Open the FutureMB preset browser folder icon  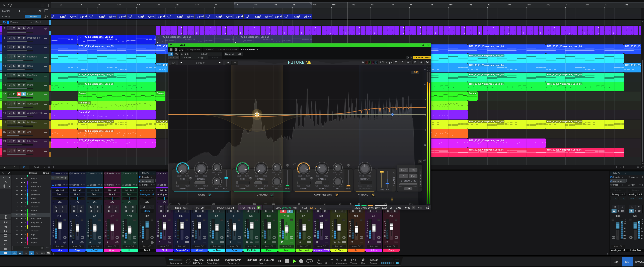click(x=173, y=63)
